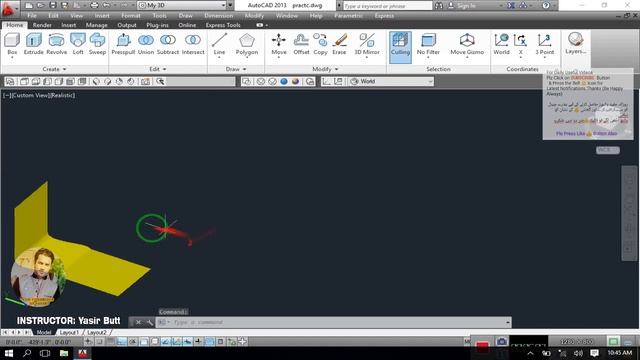Open the Format menu
Image resolution: width=640 pixels, height=360 pixels.
131,16
